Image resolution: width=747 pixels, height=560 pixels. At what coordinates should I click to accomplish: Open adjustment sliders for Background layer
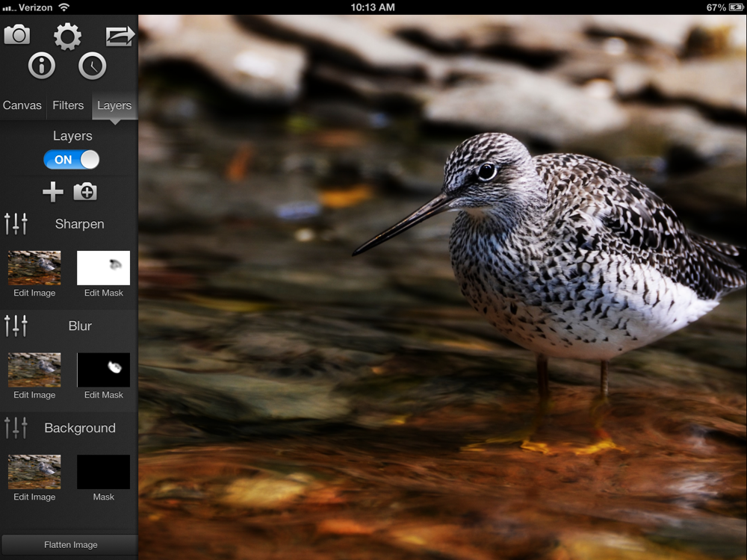tap(16, 428)
